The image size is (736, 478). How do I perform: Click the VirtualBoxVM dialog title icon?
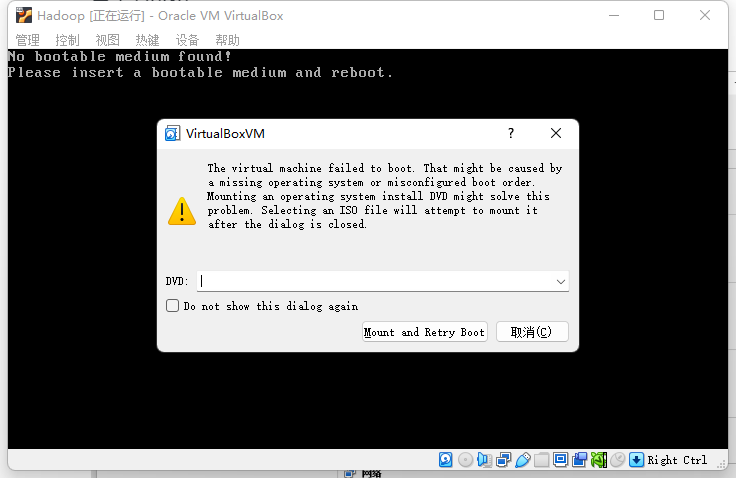point(172,134)
